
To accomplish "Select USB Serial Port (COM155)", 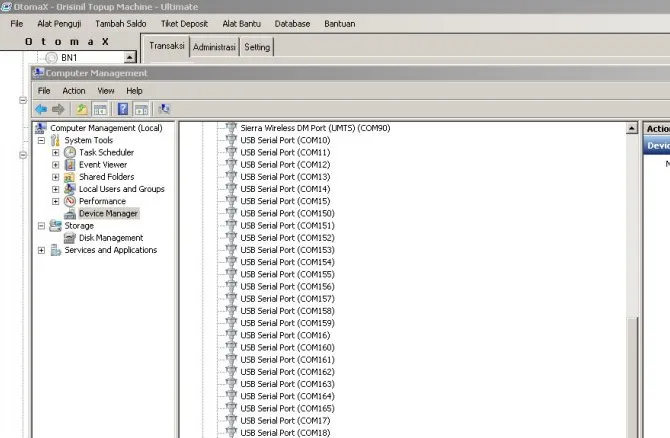I will 287,274.
